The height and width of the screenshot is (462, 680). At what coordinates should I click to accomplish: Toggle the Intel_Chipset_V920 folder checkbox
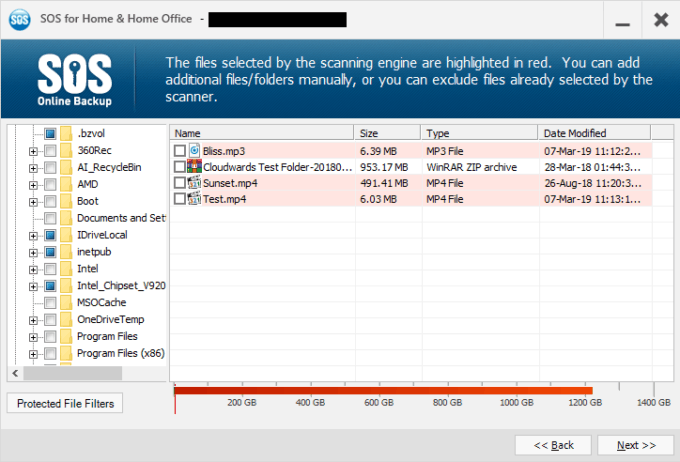[50, 286]
